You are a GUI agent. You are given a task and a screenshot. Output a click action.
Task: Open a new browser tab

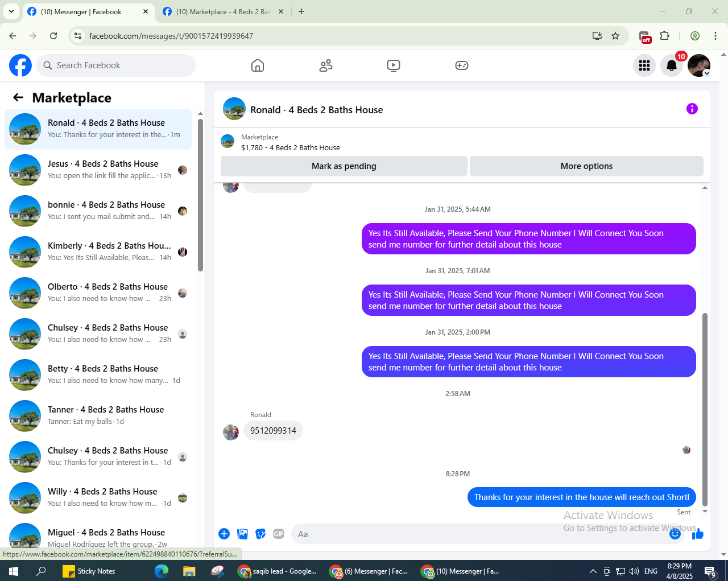point(301,11)
